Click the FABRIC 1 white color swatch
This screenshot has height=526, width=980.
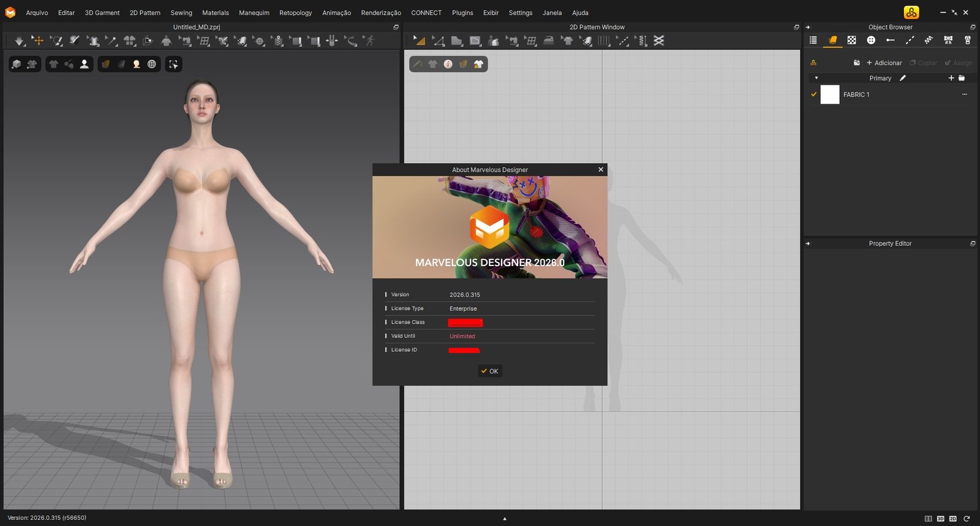(x=830, y=94)
